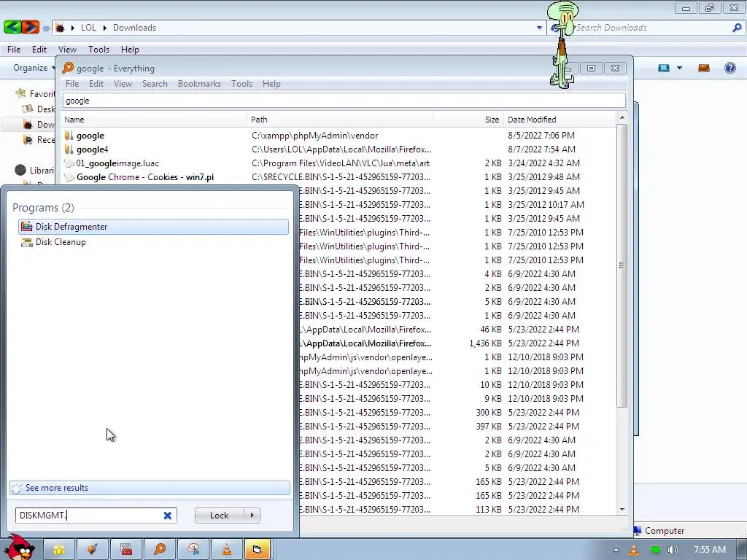Open the Edit menu in Everything
Image resolution: width=747 pixels, height=560 pixels.
click(x=96, y=83)
